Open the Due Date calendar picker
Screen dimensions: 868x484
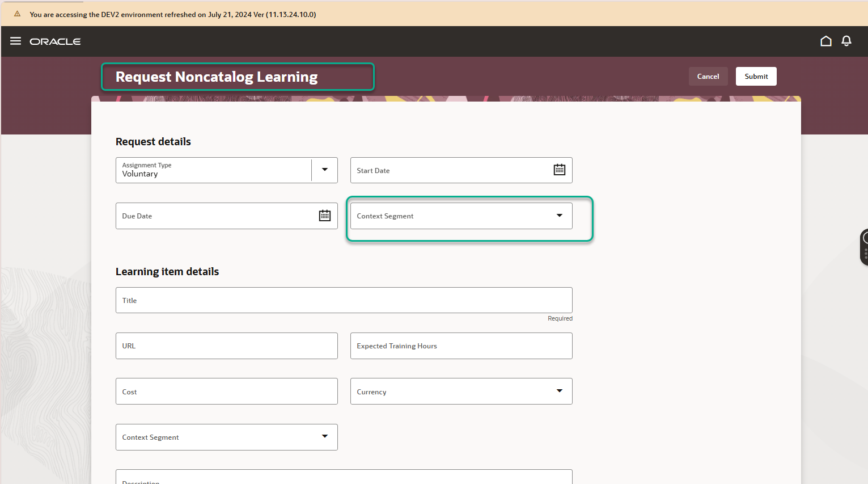[x=325, y=216]
